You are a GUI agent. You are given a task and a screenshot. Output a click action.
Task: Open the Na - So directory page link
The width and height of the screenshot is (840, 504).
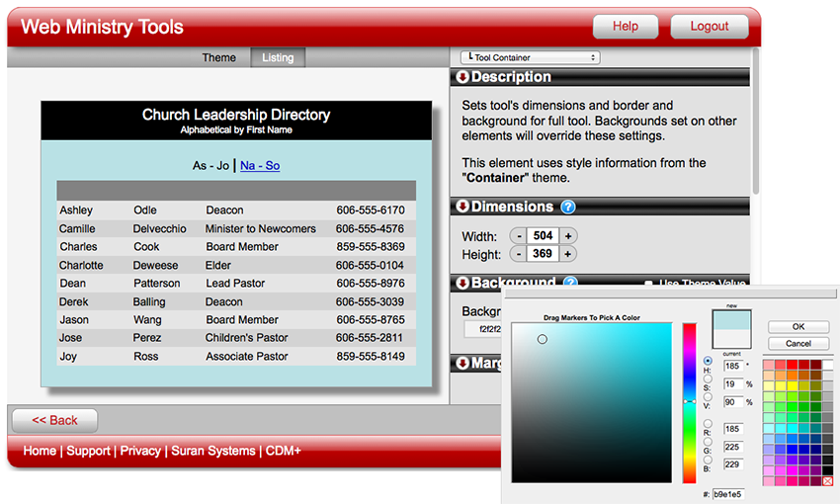coord(260,165)
